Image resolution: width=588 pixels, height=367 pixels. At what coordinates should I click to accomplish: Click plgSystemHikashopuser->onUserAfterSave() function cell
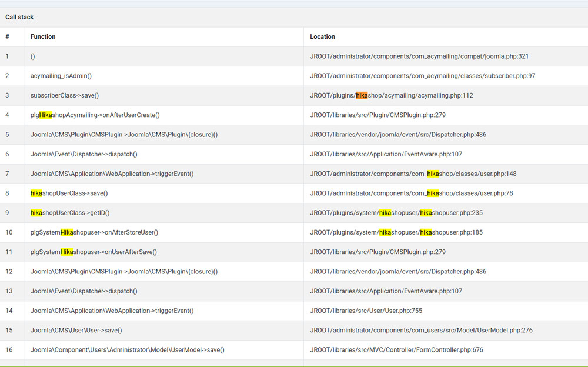click(x=93, y=252)
